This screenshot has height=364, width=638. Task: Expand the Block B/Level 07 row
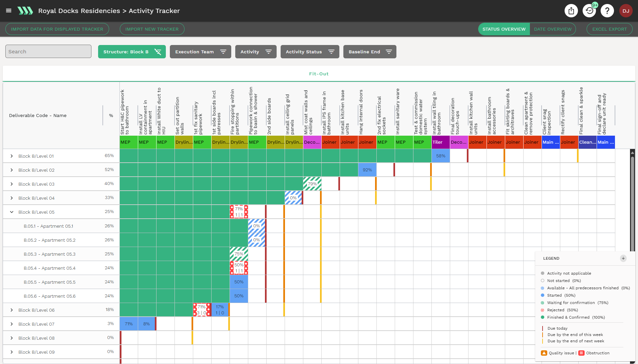coord(12,324)
